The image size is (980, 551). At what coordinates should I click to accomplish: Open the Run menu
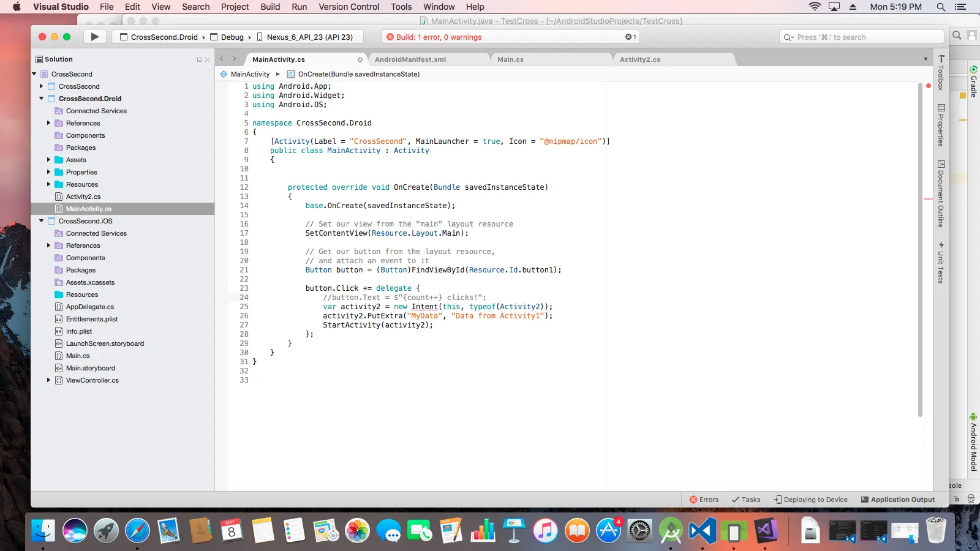(x=300, y=7)
